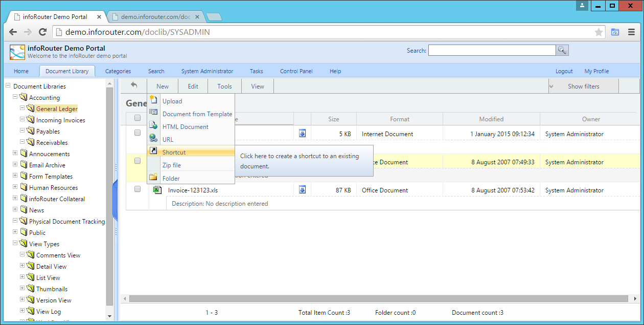
Task: Click the Upload menu icon
Action: click(153, 100)
